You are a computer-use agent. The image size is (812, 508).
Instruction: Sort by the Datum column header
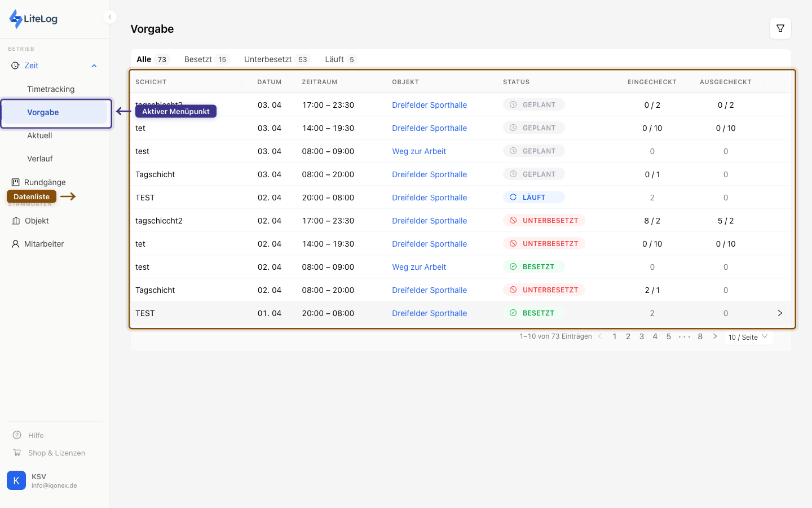pyautogui.click(x=269, y=82)
